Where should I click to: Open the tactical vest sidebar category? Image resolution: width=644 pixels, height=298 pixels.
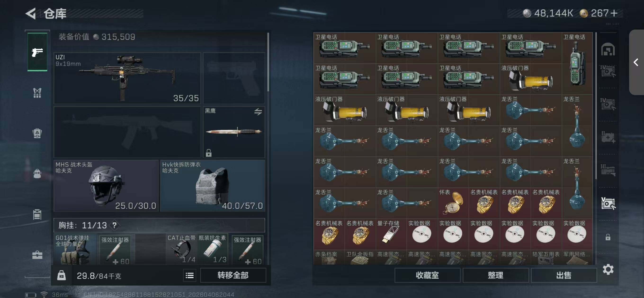point(37,93)
